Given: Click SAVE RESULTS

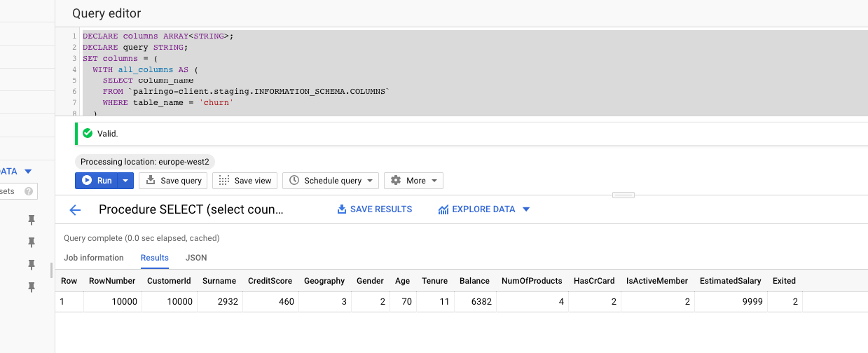Looking at the screenshot, I should click(x=375, y=209).
